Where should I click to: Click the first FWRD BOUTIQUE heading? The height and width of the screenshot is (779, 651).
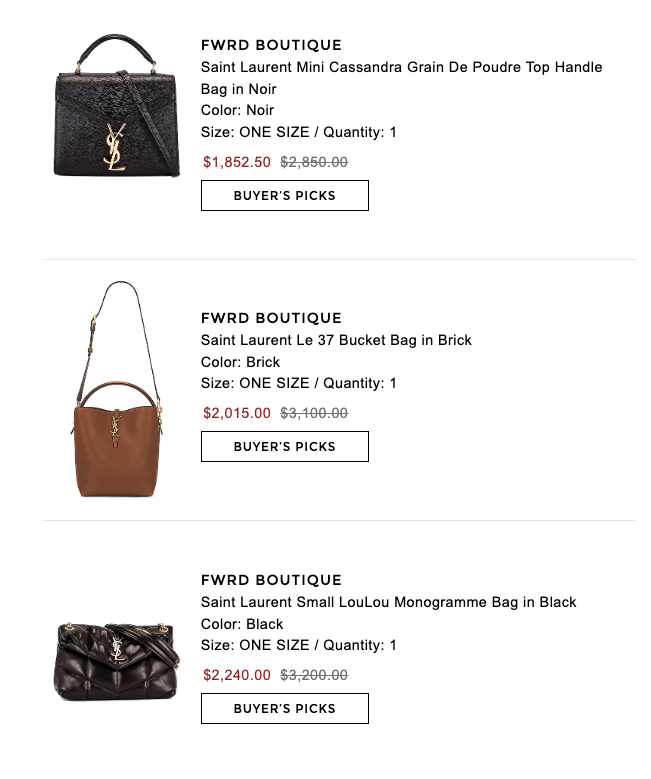click(x=271, y=45)
